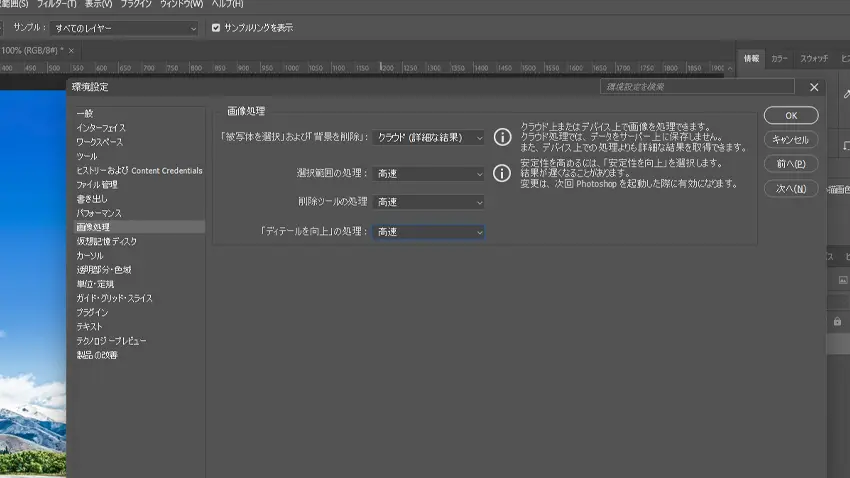
Task: Select パフォーマンス in the preferences list
Action: [x=99, y=213]
